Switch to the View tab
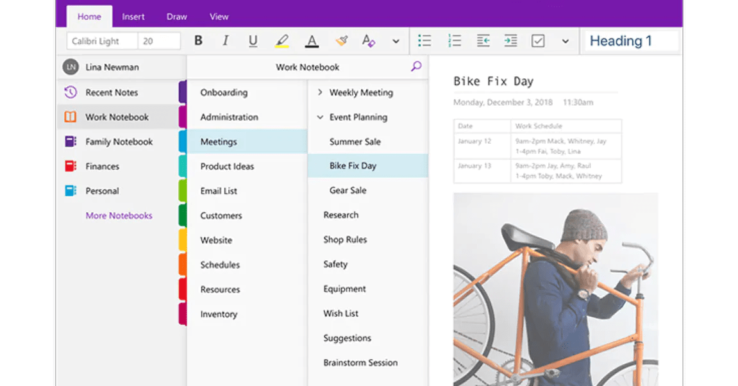738x386 pixels. [x=219, y=16]
